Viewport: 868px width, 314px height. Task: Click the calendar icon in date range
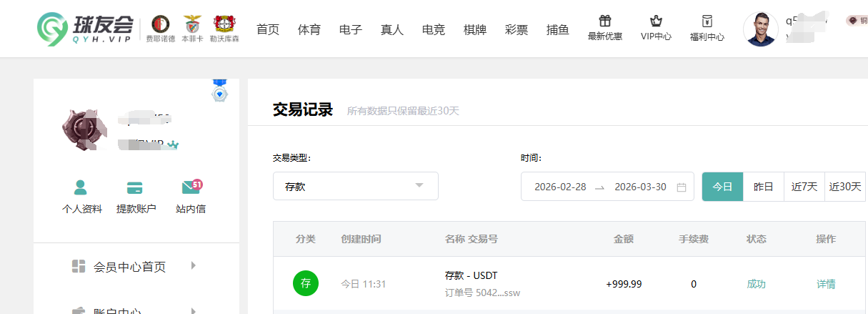click(682, 187)
